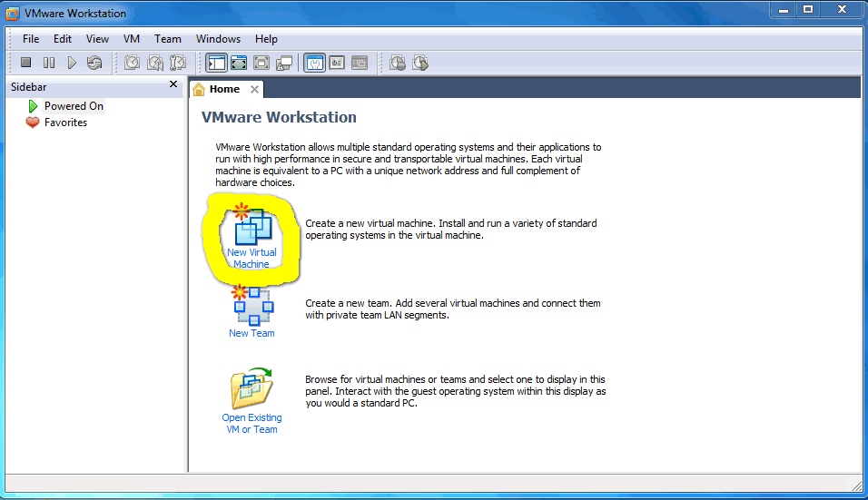Click the New Virtual Machine link
The height and width of the screenshot is (500, 868).
252,259
